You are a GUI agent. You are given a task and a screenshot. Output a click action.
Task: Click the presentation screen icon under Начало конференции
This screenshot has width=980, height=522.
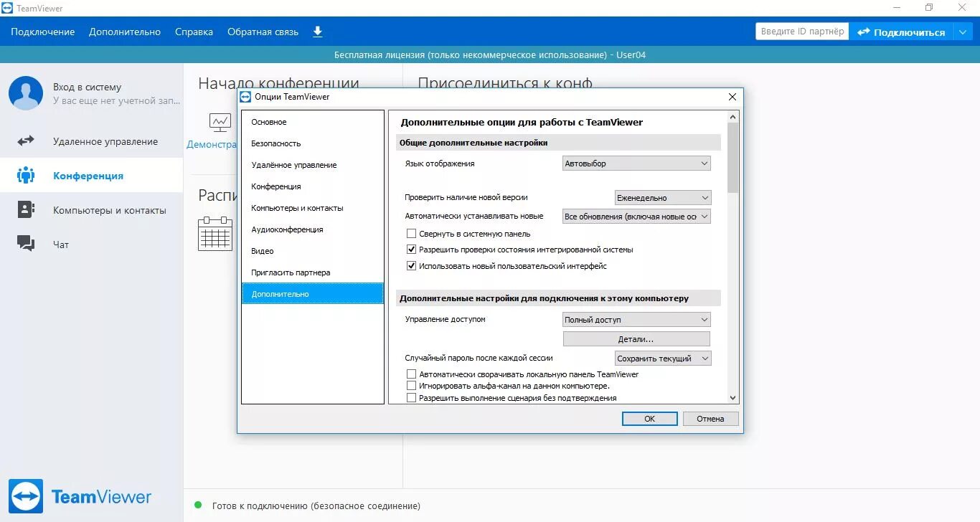click(220, 123)
